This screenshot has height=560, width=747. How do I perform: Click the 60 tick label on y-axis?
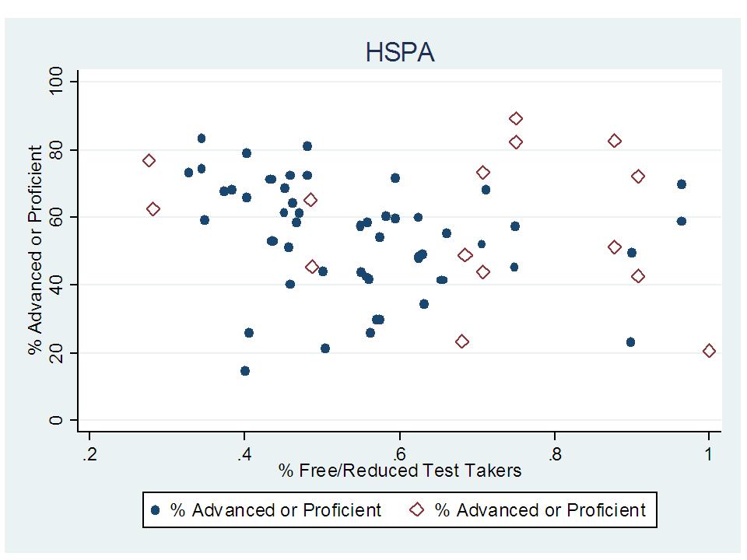(60, 217)
